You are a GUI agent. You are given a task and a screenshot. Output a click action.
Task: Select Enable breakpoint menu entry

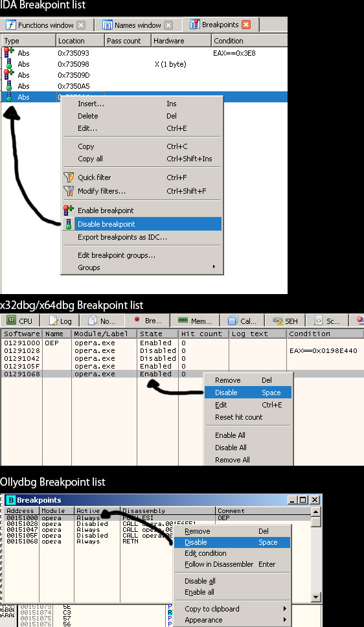[x=142, y=211]
